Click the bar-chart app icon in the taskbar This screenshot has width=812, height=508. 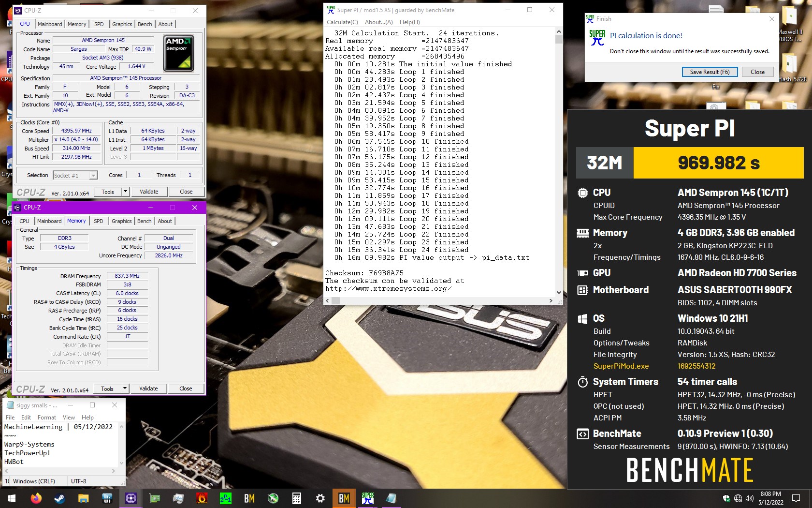107,498
